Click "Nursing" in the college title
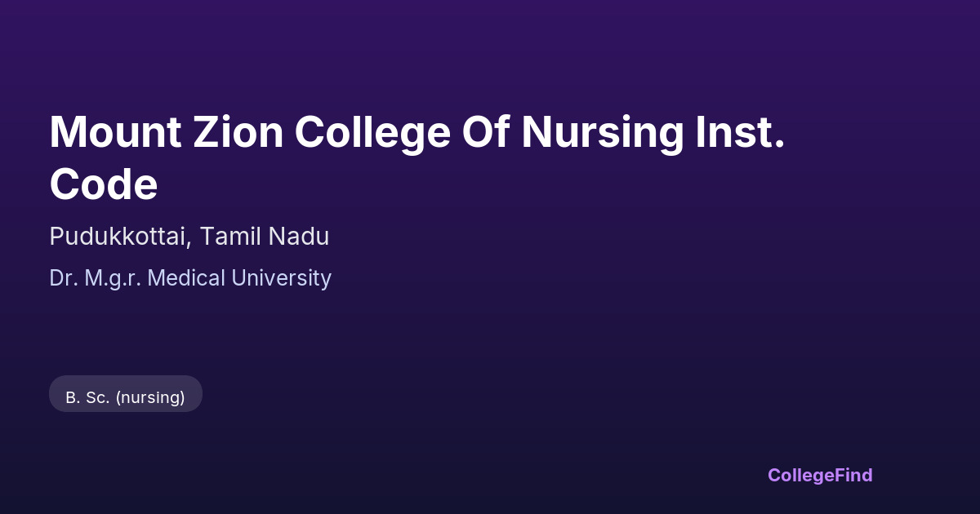This screenshot has width=980, height=514. coord(602,131)
